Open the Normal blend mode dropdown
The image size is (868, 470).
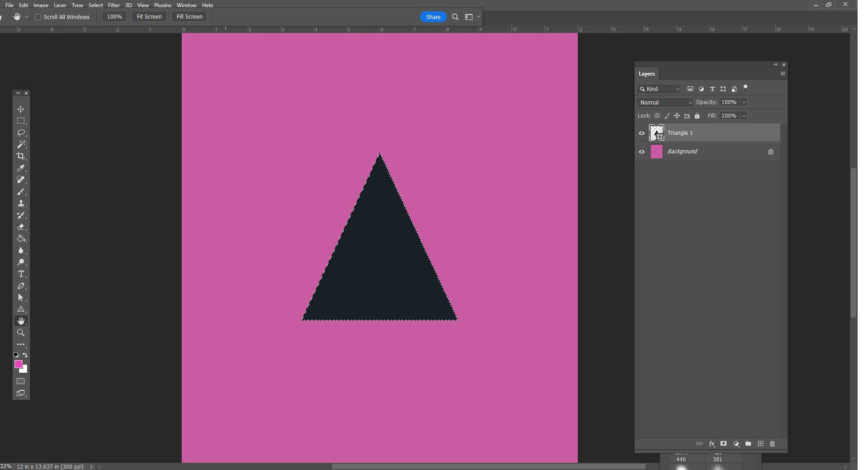(664, 102)
